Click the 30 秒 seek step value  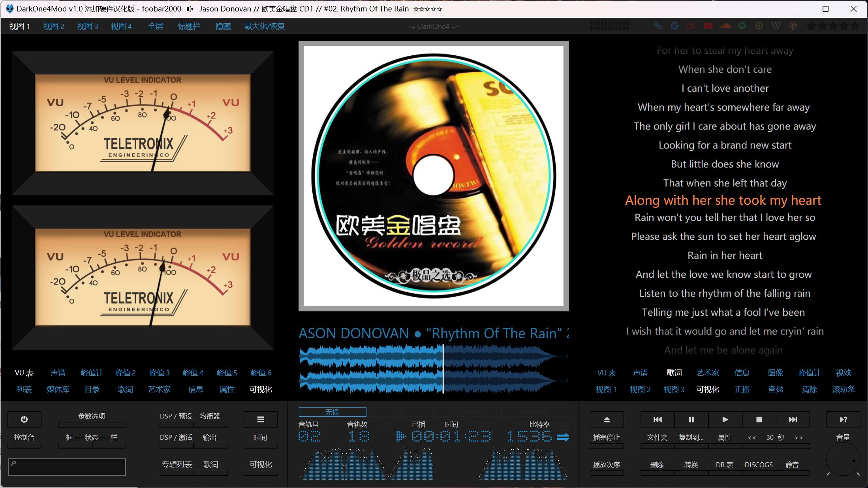775,437
